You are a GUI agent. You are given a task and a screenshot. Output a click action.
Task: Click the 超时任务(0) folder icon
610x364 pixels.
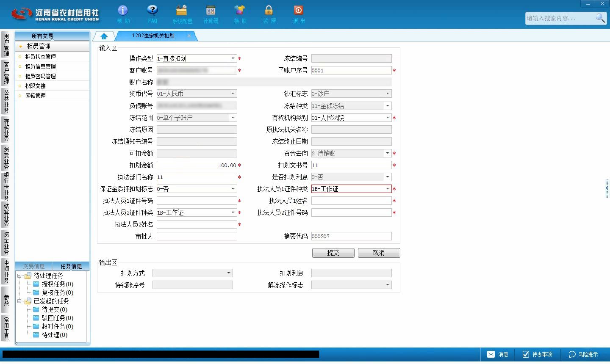tap(36, 326)
